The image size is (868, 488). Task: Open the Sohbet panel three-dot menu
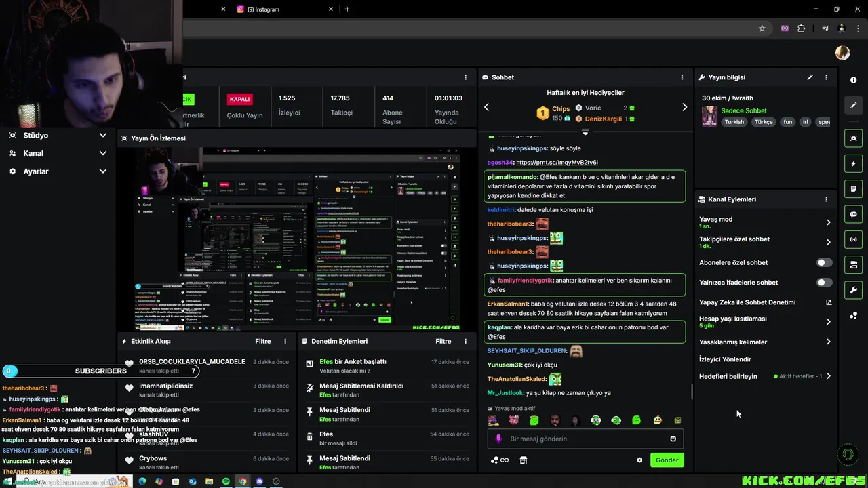click(x=682, y=77)
